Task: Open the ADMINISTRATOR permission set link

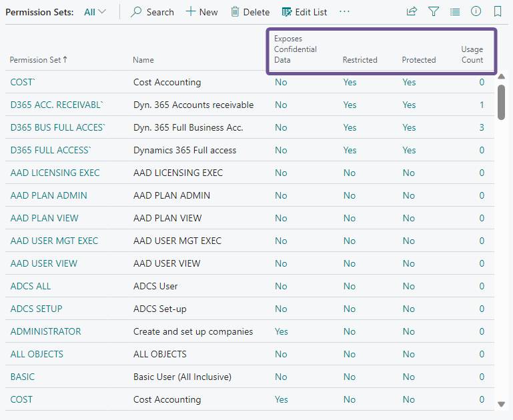Action: click(x=45, y=331)
